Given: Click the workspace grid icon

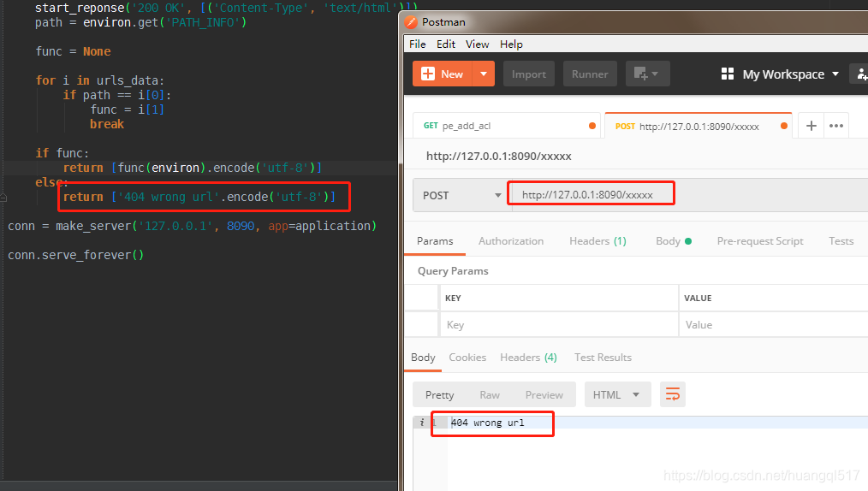Looking at the screenshot, I should coord(728,74).
